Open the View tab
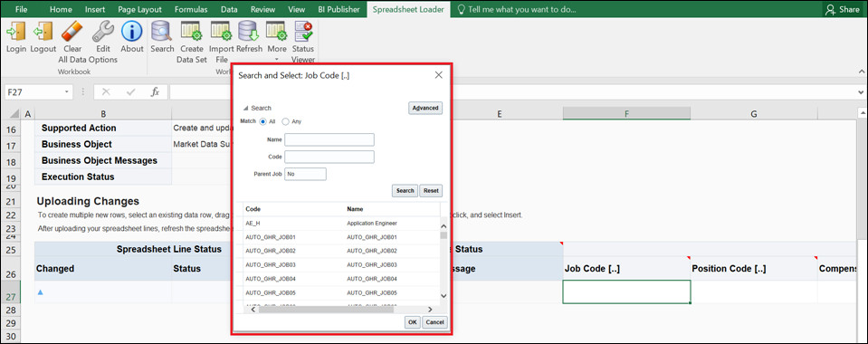Viewport: 868px width, 344px height. click(x=297, y=9)
